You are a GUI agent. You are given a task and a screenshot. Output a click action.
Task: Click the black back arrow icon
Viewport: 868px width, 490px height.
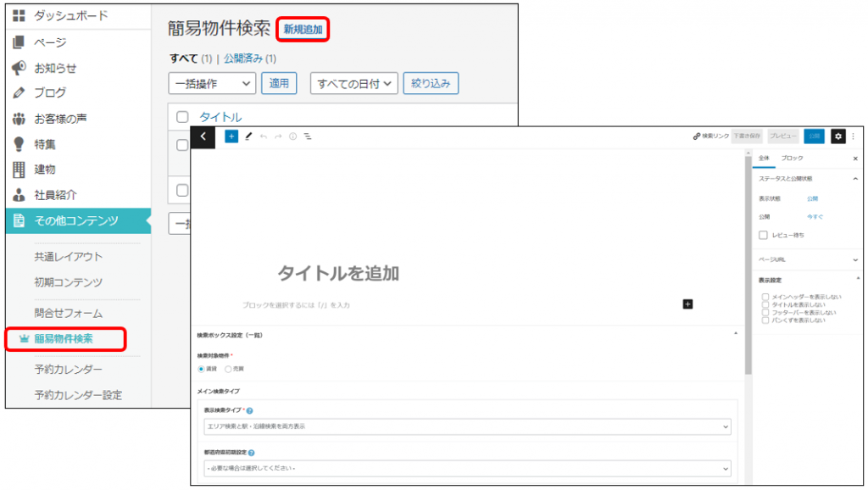point(203,136)
